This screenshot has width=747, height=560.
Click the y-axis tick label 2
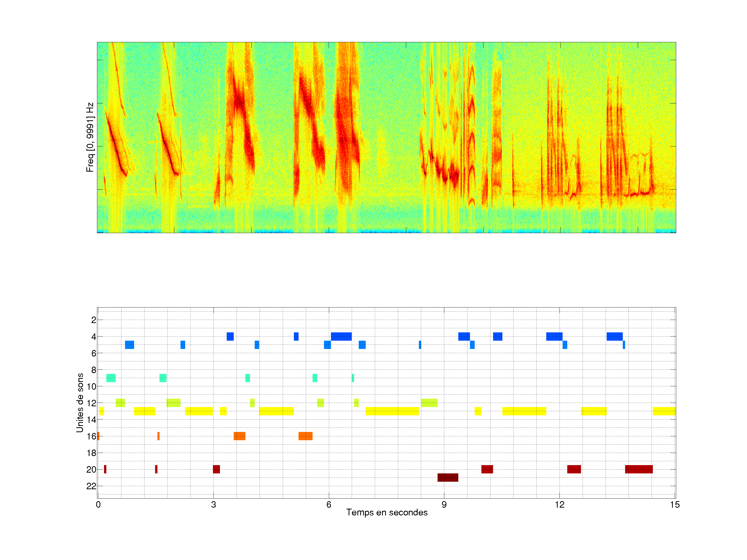(94, 320)
